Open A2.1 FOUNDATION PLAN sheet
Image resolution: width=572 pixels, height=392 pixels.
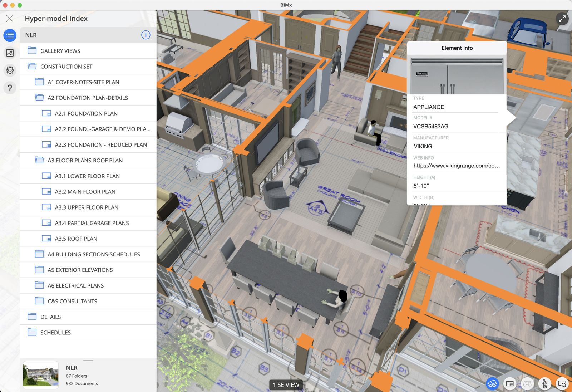point(86,113)
